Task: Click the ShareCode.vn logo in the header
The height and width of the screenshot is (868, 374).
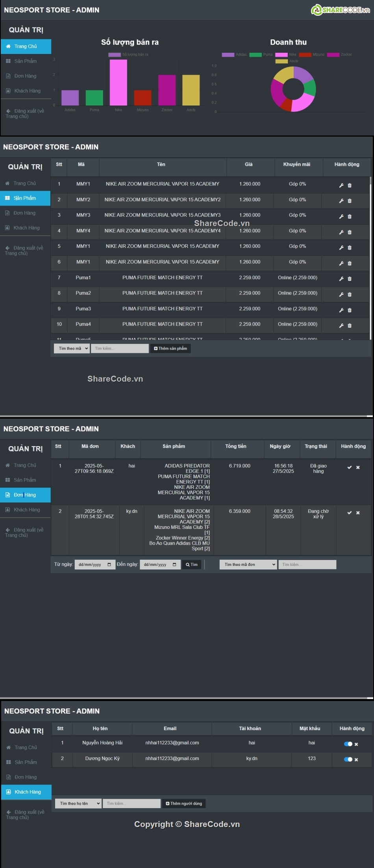Action: click(341, 10)
